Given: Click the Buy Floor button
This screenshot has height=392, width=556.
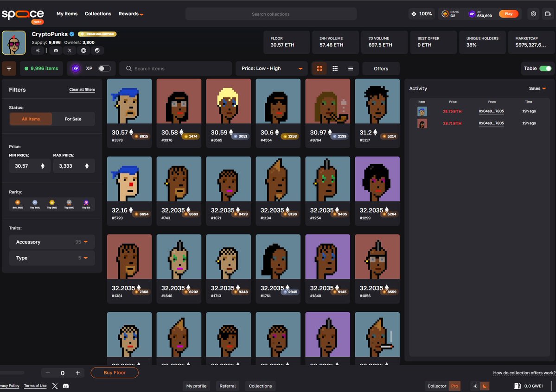Looking at the screenshot, I should (114, 373).
